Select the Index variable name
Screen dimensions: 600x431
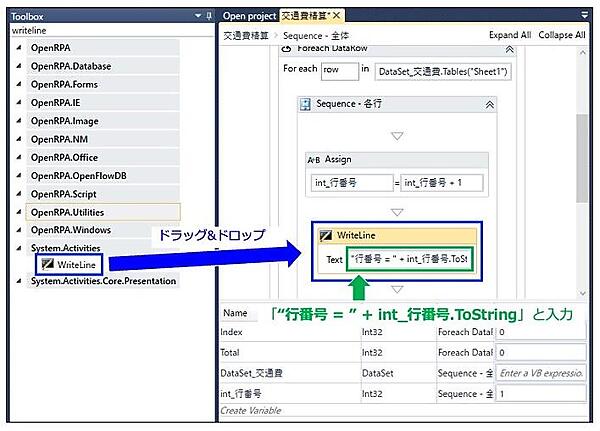click(x=232, y=332)
